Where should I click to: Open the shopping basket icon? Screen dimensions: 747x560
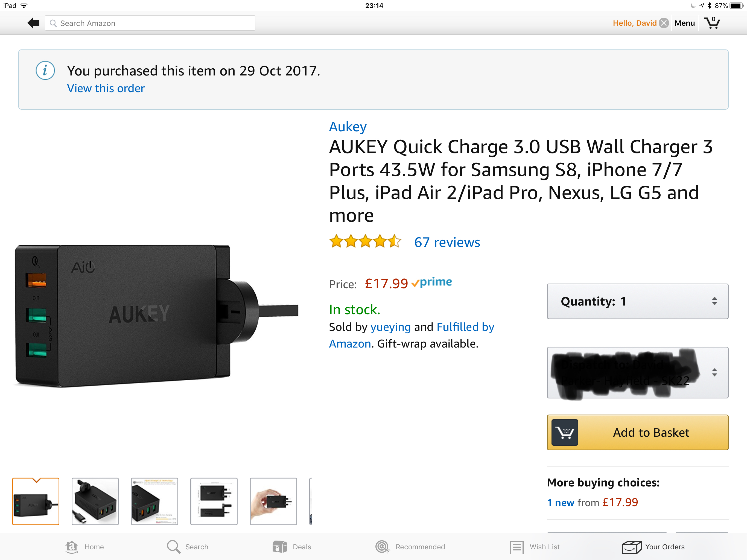point(711,23)
